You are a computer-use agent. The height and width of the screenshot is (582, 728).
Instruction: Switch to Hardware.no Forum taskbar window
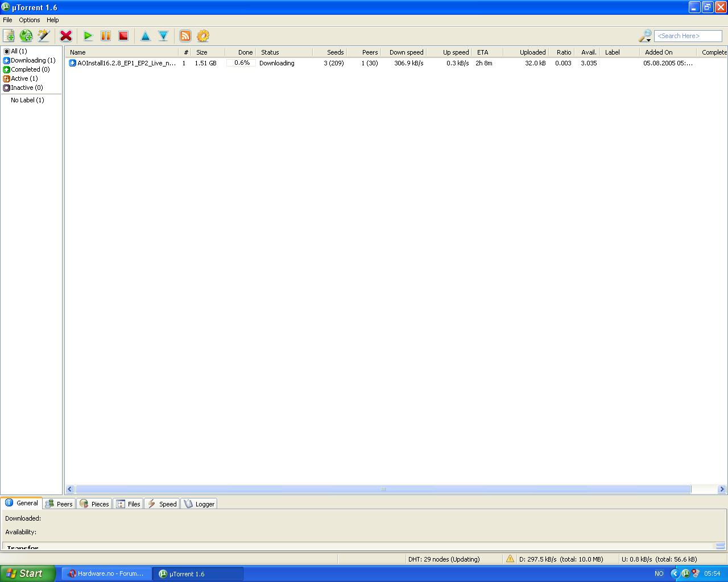(x=106, y=573)
